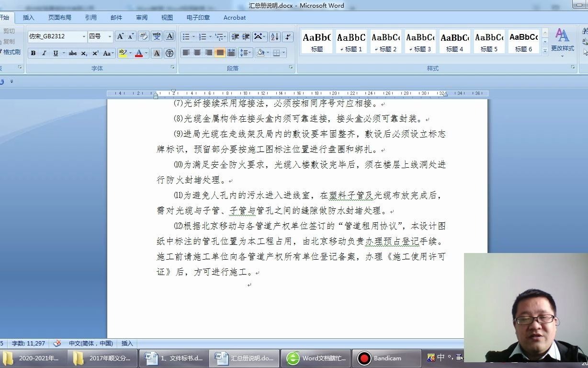Toggle superscript formatting
The width and height of the screenshot is (588, 368).
click(95, 53)
